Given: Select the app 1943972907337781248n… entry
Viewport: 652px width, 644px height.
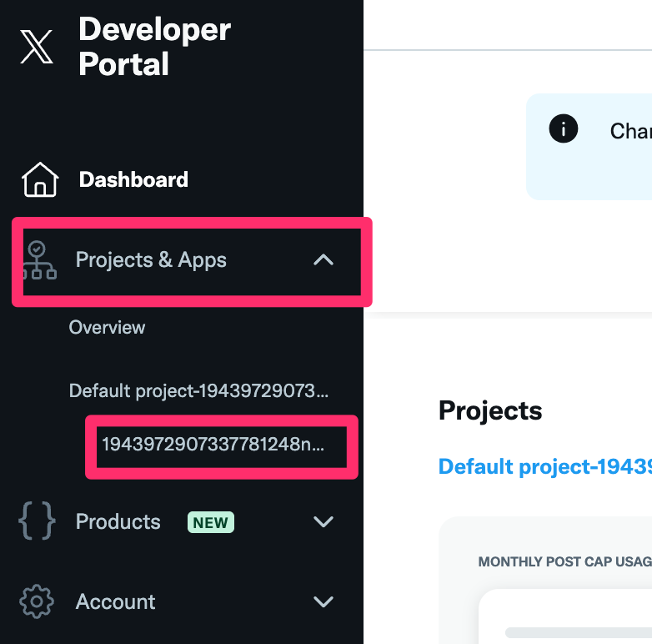Looking at the screenshot, I should coord(213,445).
